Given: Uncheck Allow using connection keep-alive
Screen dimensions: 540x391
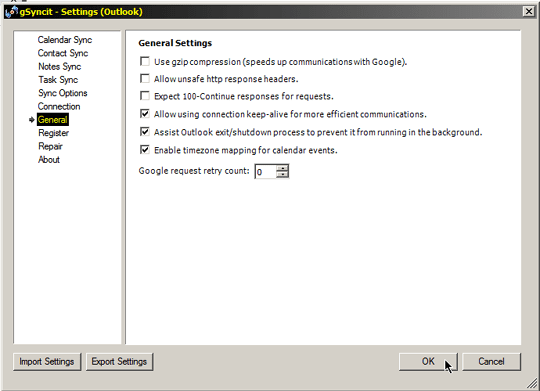Looking at the screenshot, I should click(x=145, y=114).
